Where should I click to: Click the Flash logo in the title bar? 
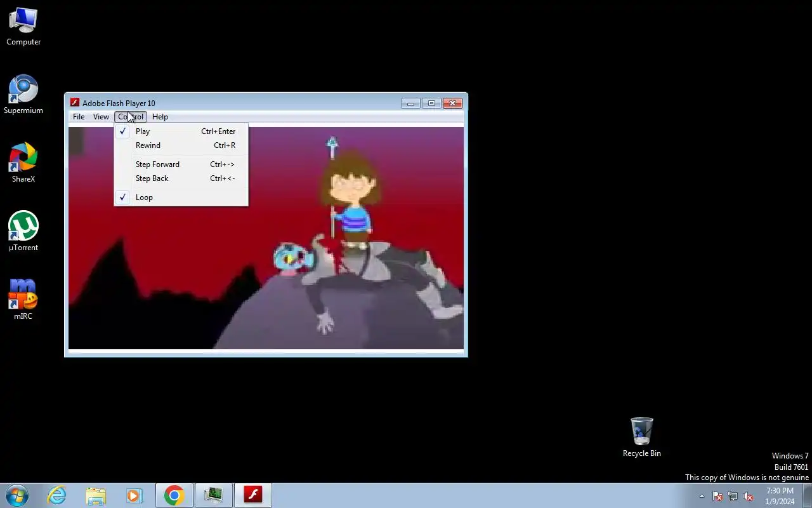pos(75,103)
